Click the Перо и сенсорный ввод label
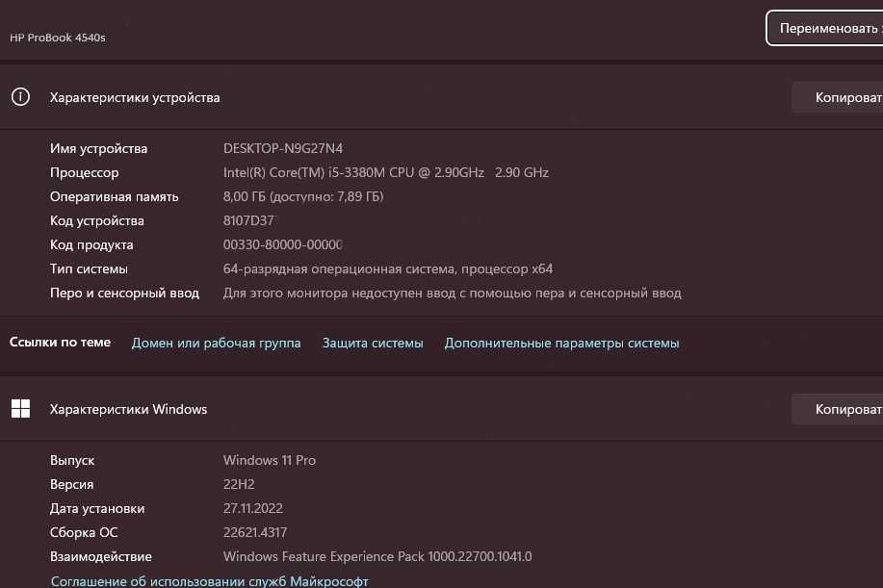The image size is (883, 588). point(124,294)
